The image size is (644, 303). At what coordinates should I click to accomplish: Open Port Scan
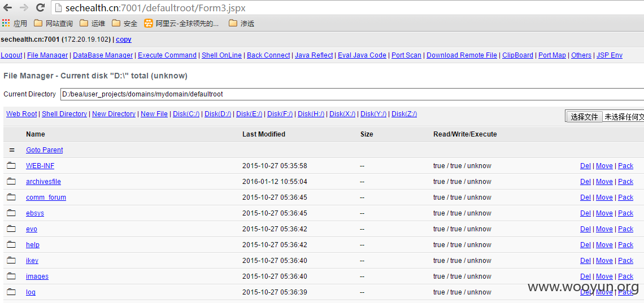click(406, 55)
